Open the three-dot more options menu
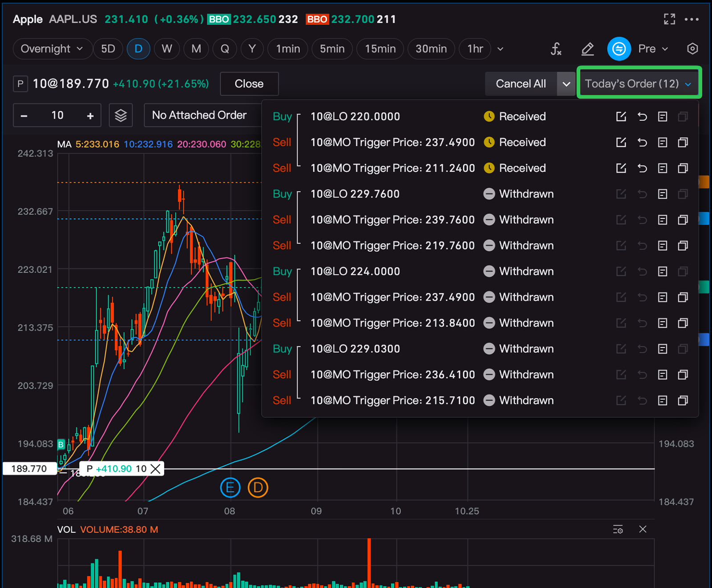 [692, 19]
